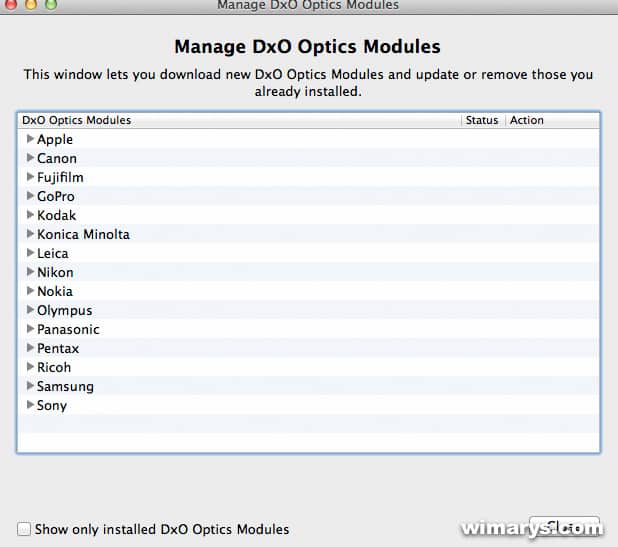Select the Ricoh row label
Image resolution: width=618 pixels, height=547 pixels.
tap(54, 367)
